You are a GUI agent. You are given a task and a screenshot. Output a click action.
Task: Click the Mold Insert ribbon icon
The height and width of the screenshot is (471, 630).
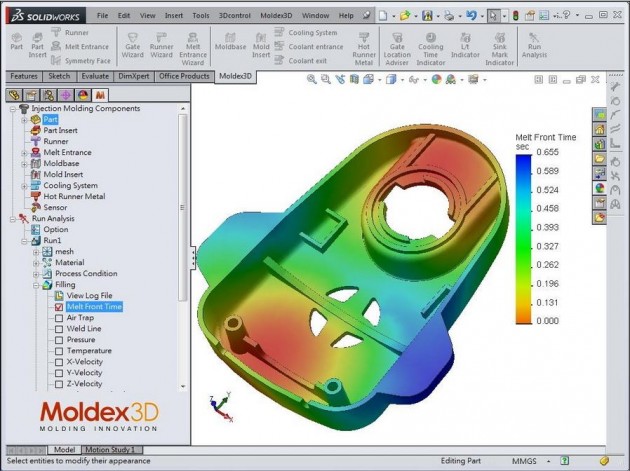pos(261,46)
